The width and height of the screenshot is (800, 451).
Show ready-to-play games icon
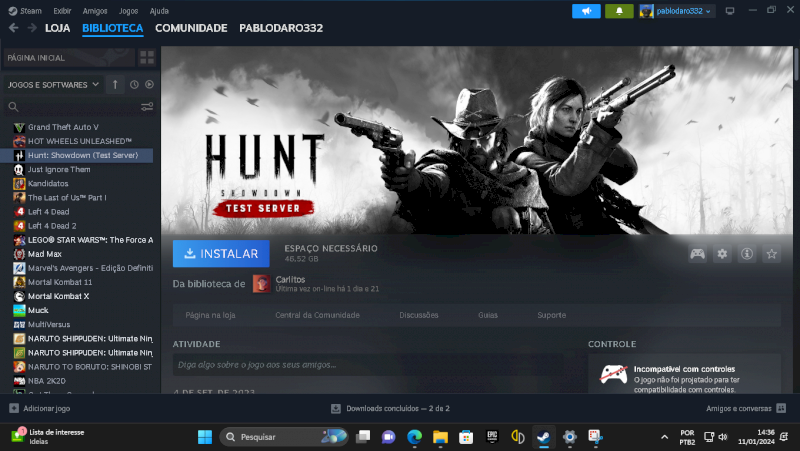pos(149,85)
